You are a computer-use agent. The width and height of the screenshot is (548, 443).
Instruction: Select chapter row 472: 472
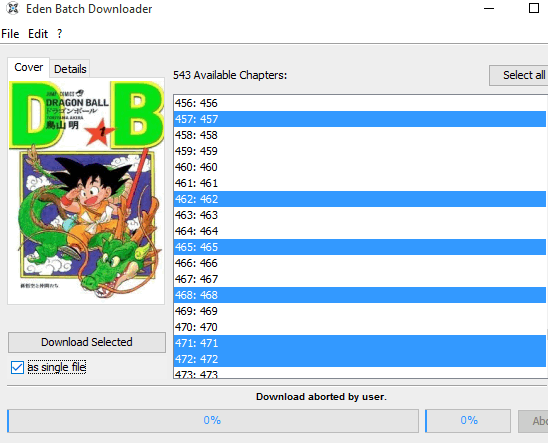(x=360, y=359)
